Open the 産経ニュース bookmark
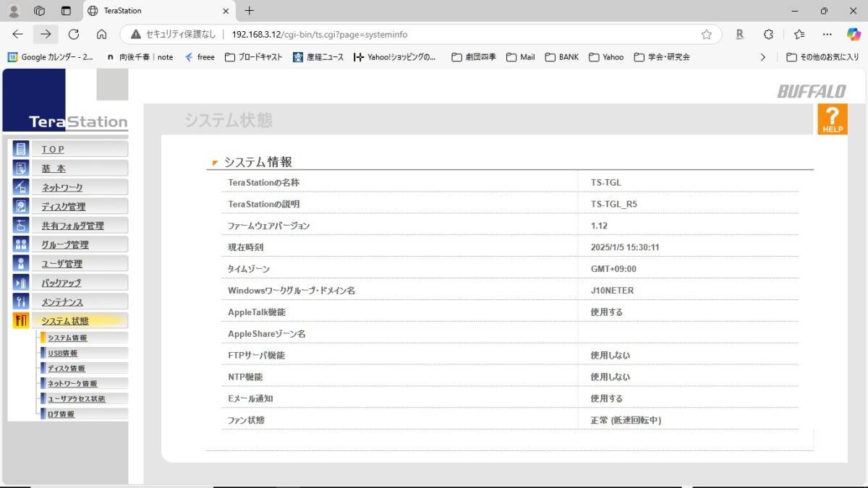868x488 pixels. tap(318, 56)
